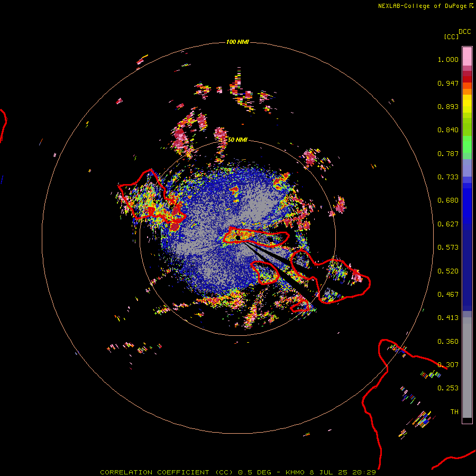Click the 0.467 color scale value
The image size is (476, 476).
[448, 295]
